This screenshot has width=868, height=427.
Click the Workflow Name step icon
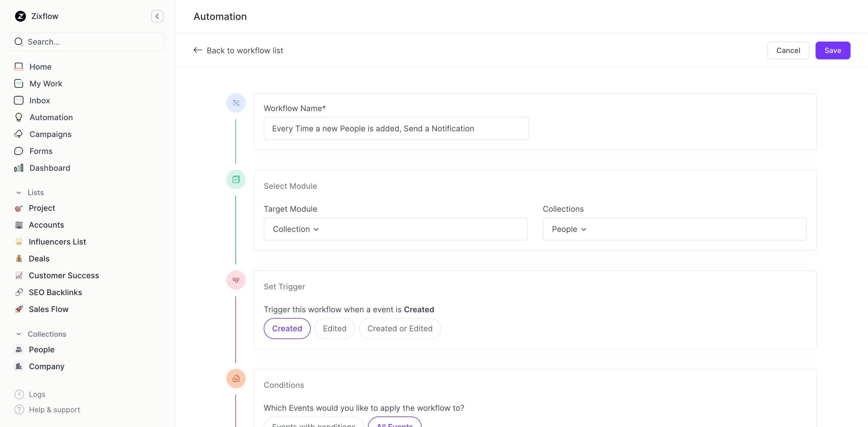(235, 103)
